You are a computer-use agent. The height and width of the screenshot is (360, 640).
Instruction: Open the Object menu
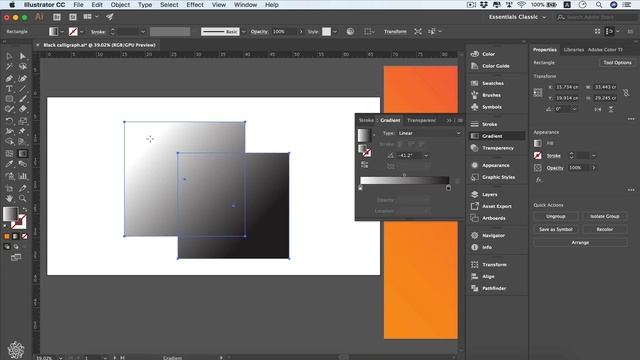120,5
